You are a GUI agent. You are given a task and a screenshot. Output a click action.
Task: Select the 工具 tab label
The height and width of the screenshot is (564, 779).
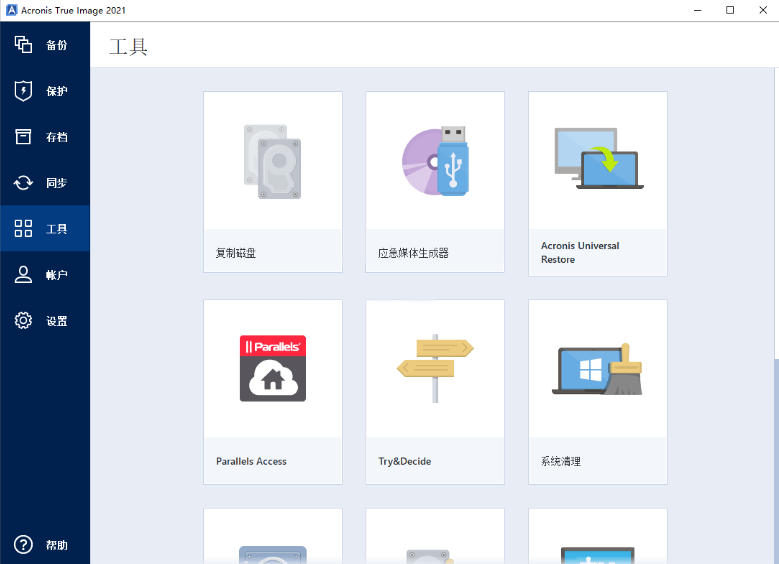57,229
